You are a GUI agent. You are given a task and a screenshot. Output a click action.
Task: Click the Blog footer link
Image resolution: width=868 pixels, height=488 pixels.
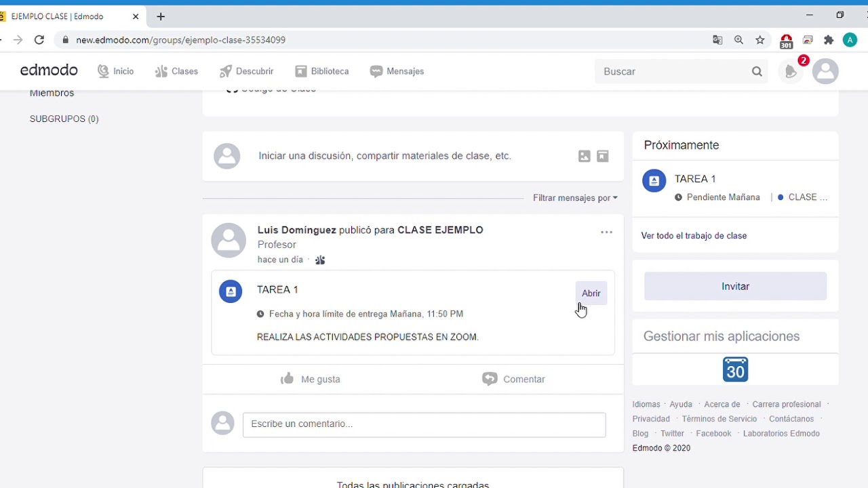(640, 434)
